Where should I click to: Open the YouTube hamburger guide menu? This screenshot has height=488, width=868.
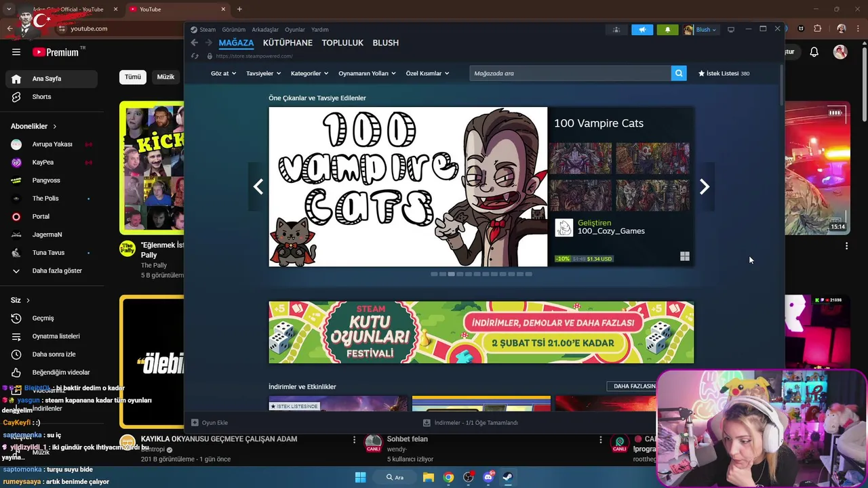pos(16,52)
